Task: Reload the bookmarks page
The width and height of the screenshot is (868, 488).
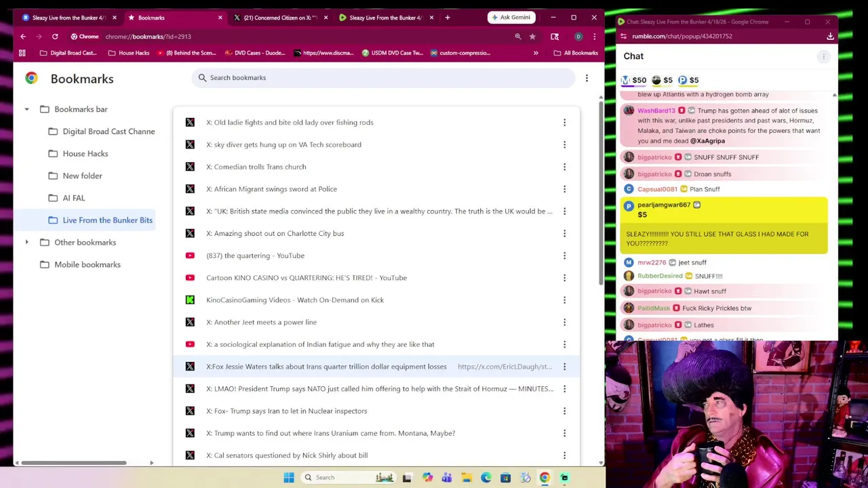Action: tap(55, 37)
